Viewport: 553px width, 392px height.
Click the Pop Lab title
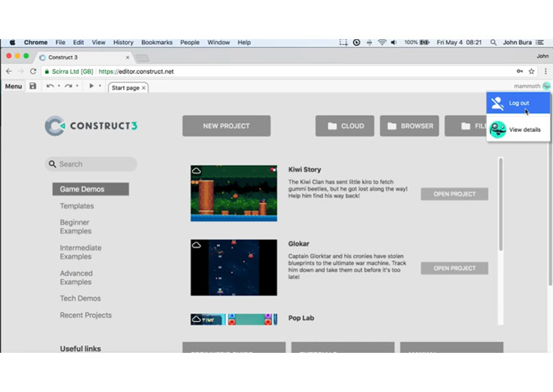coord(302,318)
